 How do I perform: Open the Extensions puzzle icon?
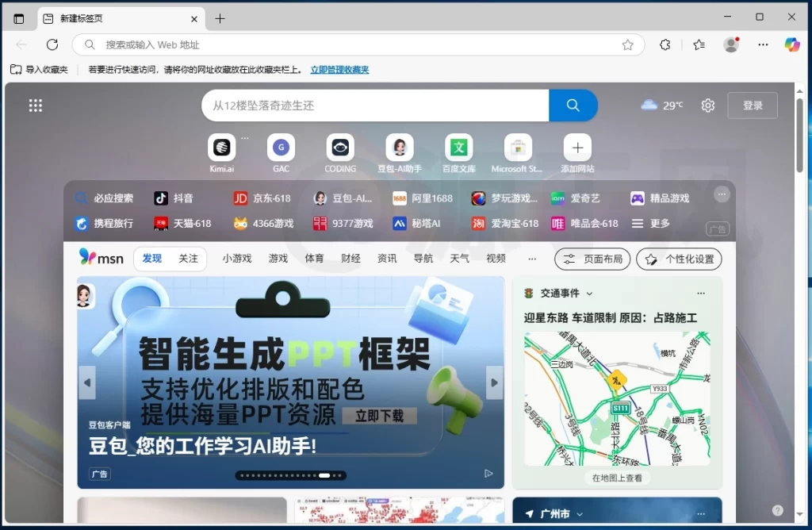pos(665,44)
